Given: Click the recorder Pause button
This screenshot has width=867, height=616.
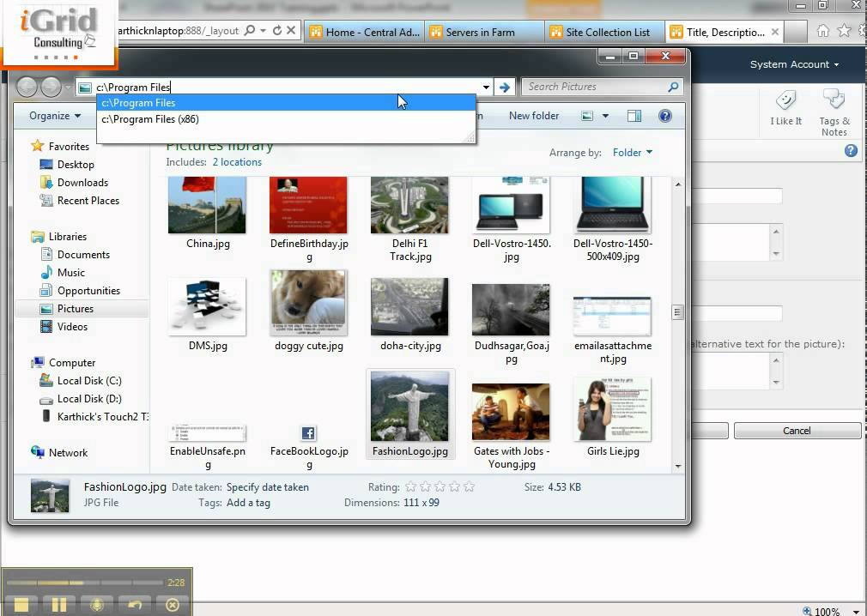Looking at the screenshot, I should (x=58, y=605).
